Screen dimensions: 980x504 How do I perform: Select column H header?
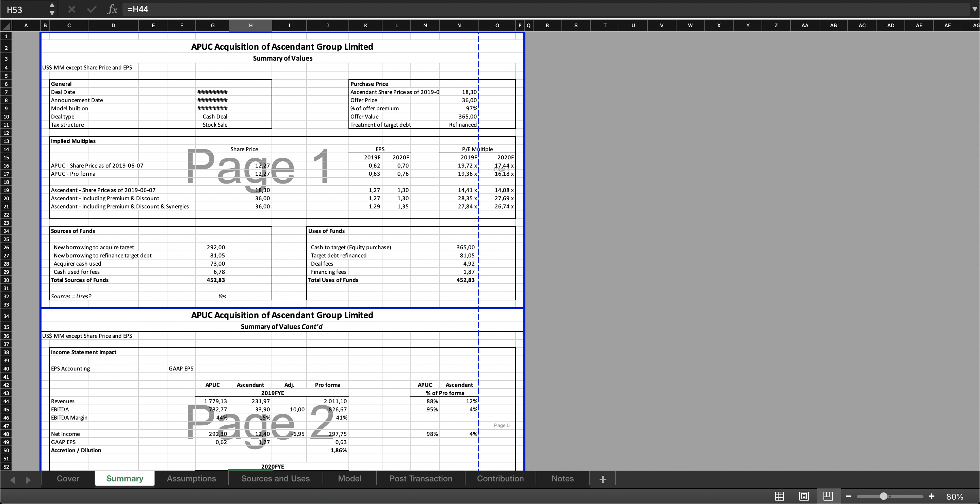click(250, 26)
